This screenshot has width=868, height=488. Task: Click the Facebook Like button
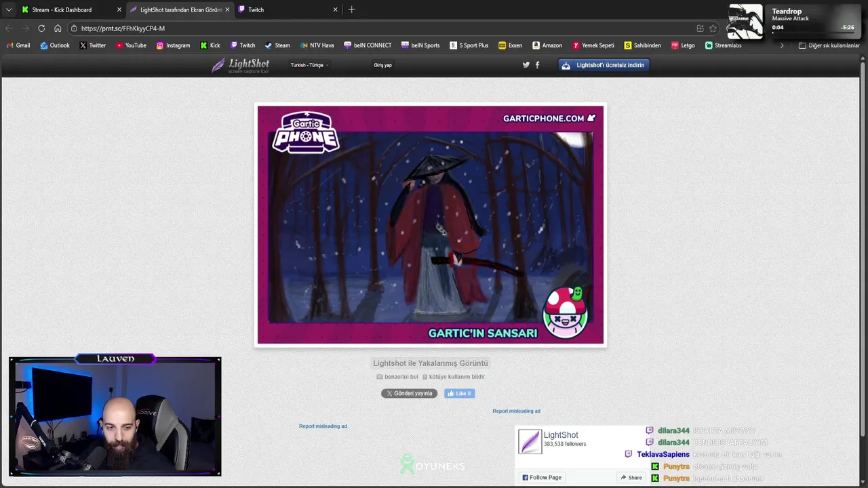click(459, 393)
